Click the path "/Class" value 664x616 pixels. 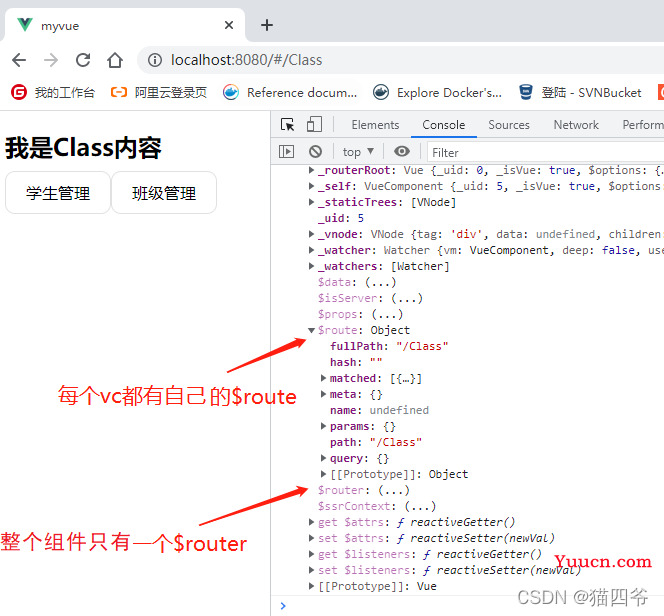click(x=396, y=442)
